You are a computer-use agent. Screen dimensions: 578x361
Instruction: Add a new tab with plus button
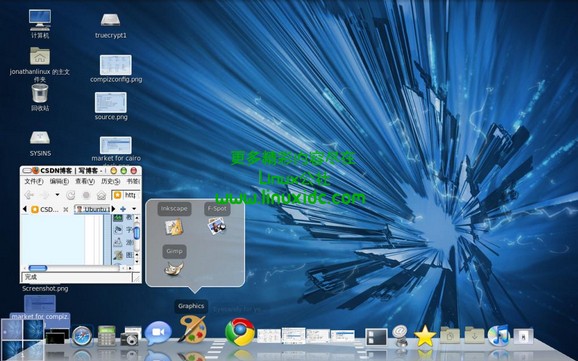(123, 209)
